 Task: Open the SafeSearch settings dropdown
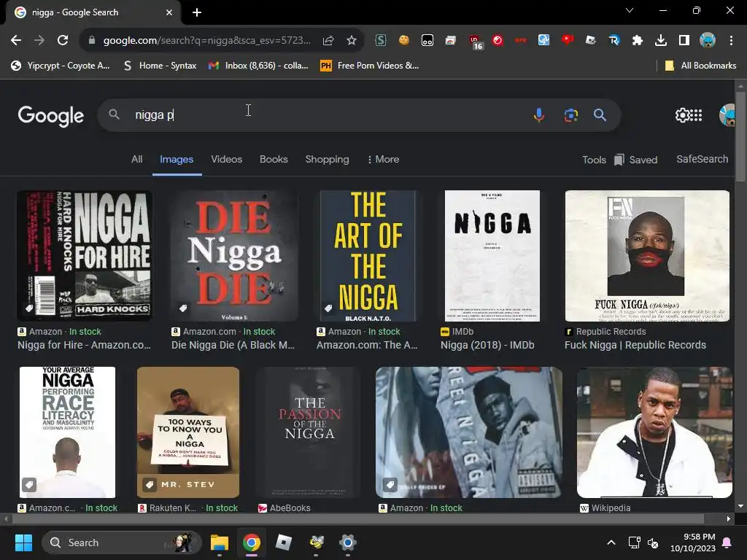coord(703,159)
